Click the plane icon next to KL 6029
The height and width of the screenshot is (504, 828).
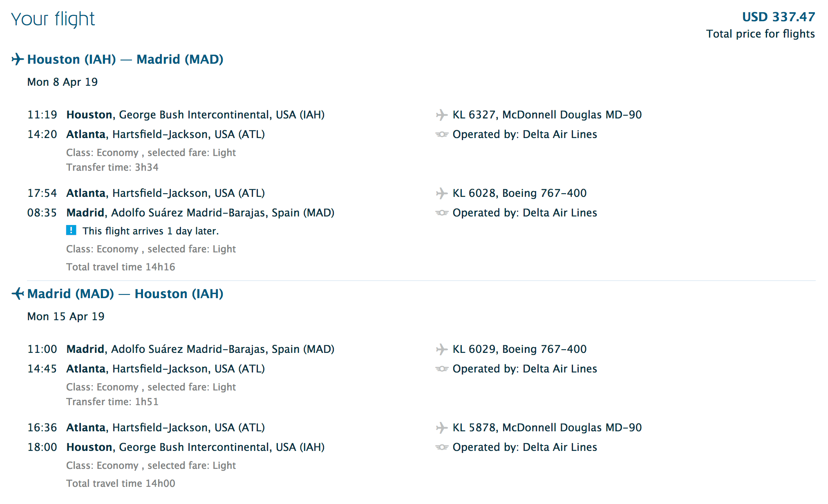point(441,349)
